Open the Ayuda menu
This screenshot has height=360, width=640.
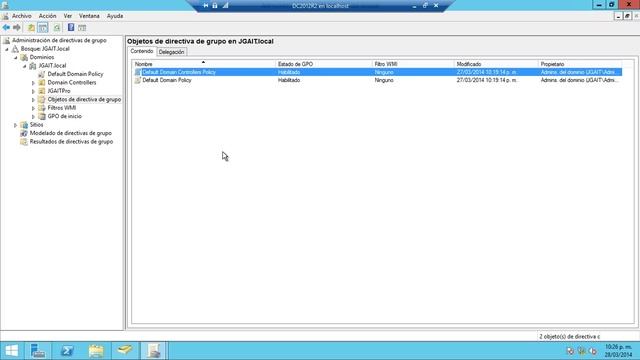click(115, 16)
